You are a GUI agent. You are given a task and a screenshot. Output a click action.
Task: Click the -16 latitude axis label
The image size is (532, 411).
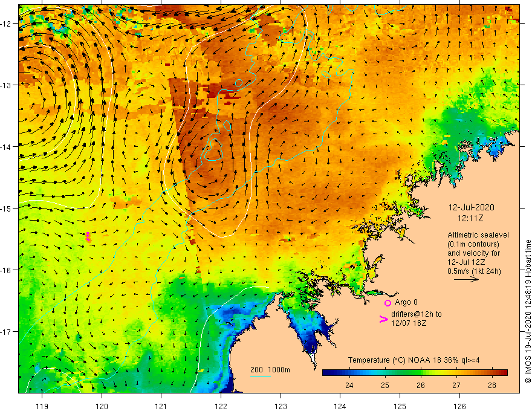click(7, 270)
